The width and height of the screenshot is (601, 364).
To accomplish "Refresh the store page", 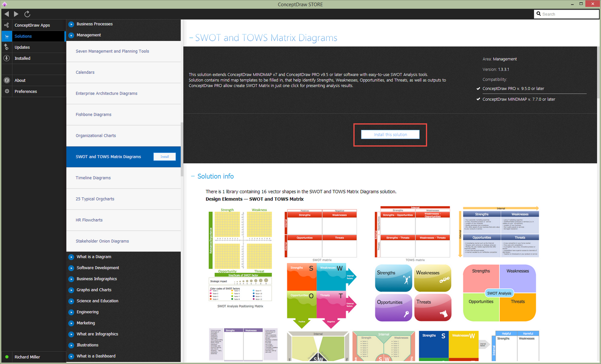I will click(27, 14).
